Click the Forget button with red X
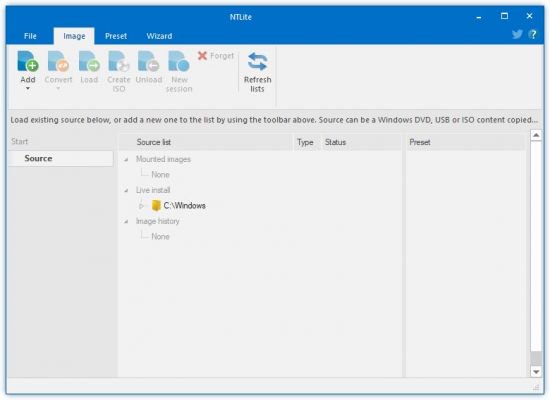This screenshot has width=550, height=400. (x=216, y=56)
